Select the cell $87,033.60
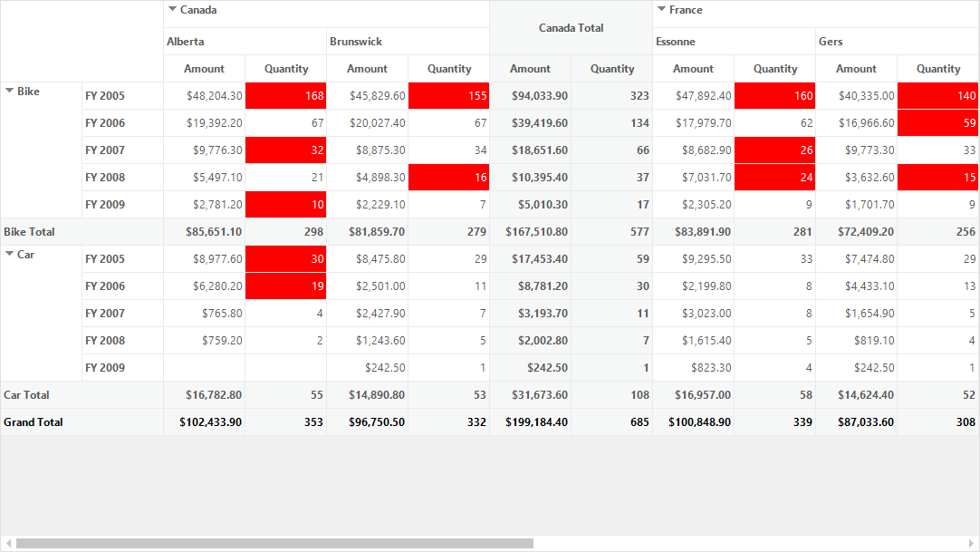Screen dimensions: 980x552 point(856,422)
